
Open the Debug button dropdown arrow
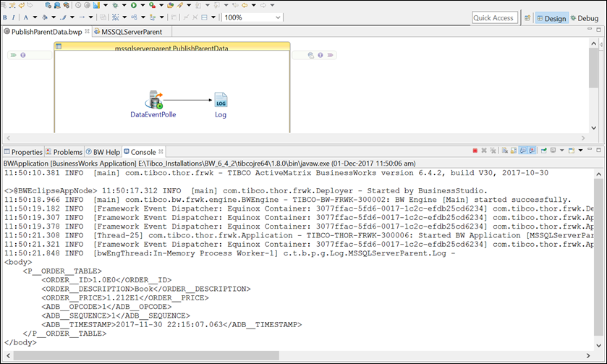(x=124, y=5)
